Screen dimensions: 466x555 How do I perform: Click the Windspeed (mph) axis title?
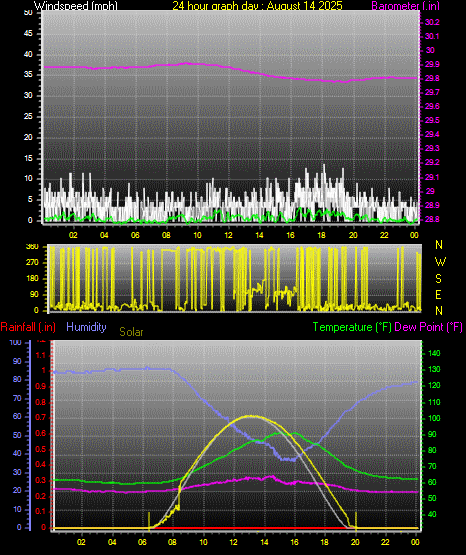pyautogui.click(x=75, y=5)
